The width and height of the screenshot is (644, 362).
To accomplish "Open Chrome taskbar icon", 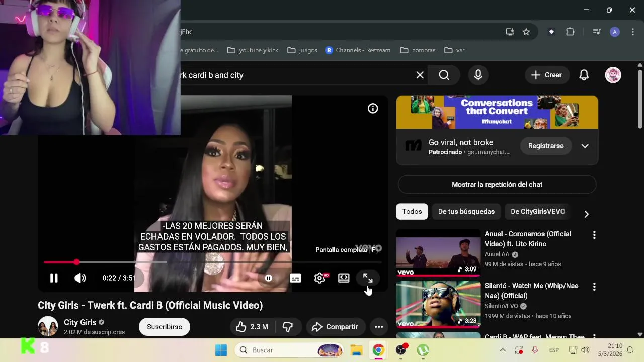I will pyautogui.click(x=378, y=350).
